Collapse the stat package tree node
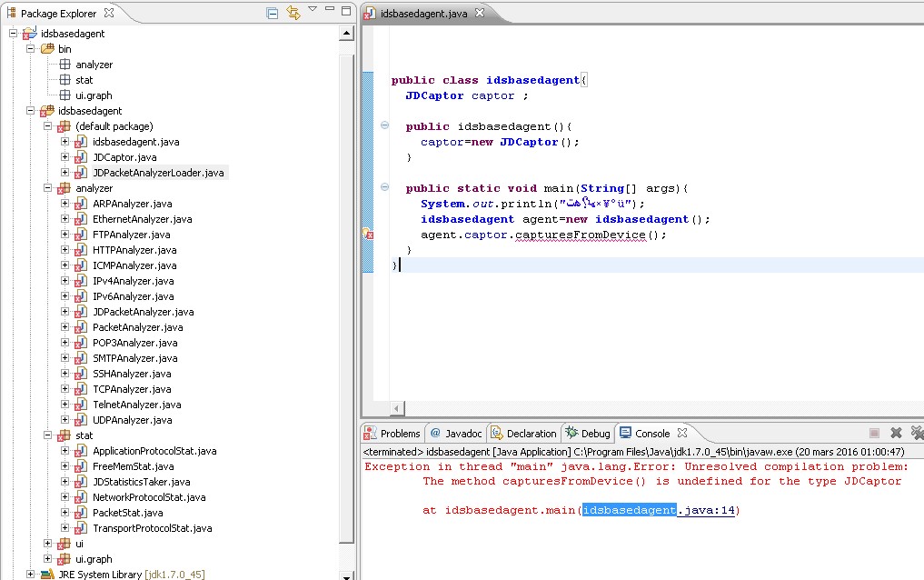Viewport: 924px width, 580px height. point(48,435)
